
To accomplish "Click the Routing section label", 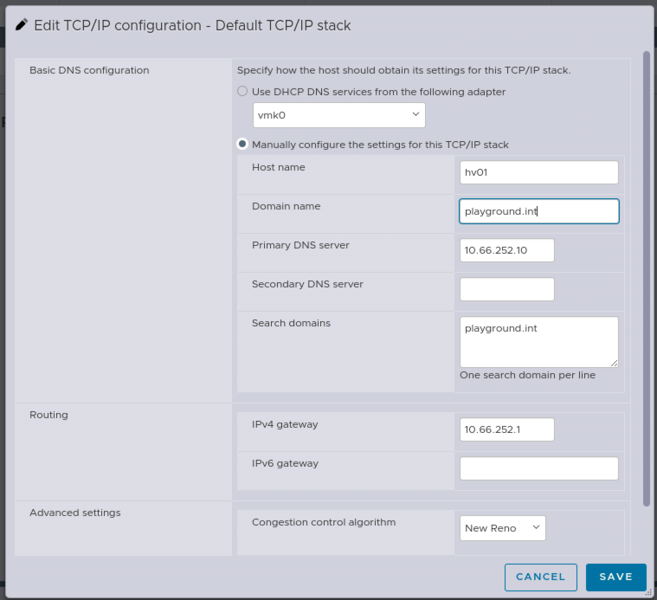I will 49,415.
